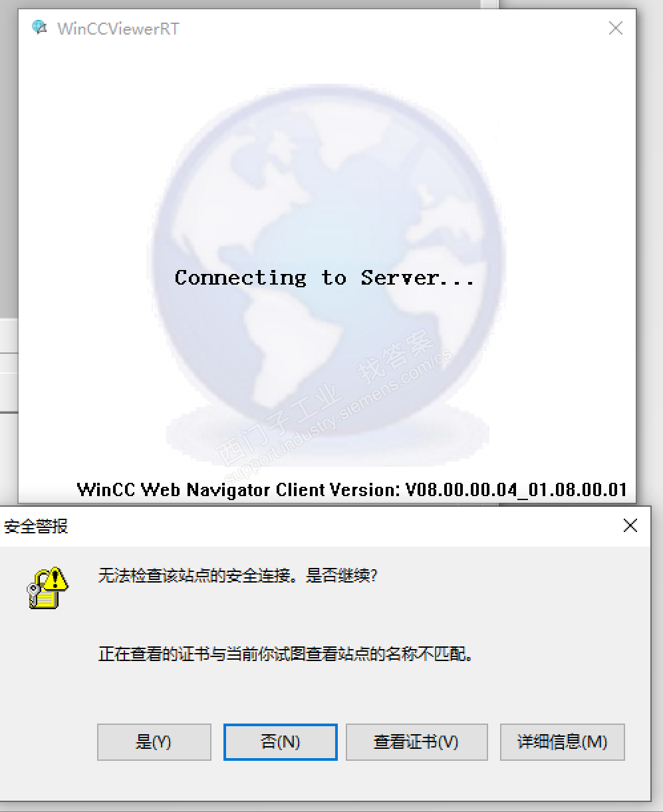Screen dimensions: 663x812
Task: Select 否(N) to reject the connection
Action: (x=281, y=742)
